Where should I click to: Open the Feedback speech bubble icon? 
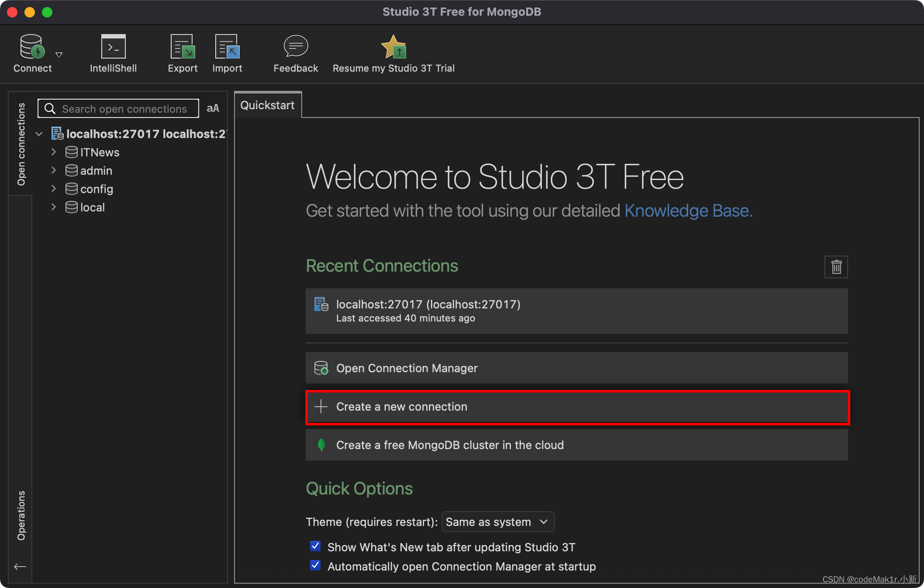(296, 47)
